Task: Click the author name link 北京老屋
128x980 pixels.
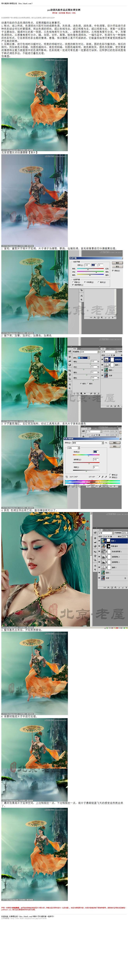Action: point(62,12)
